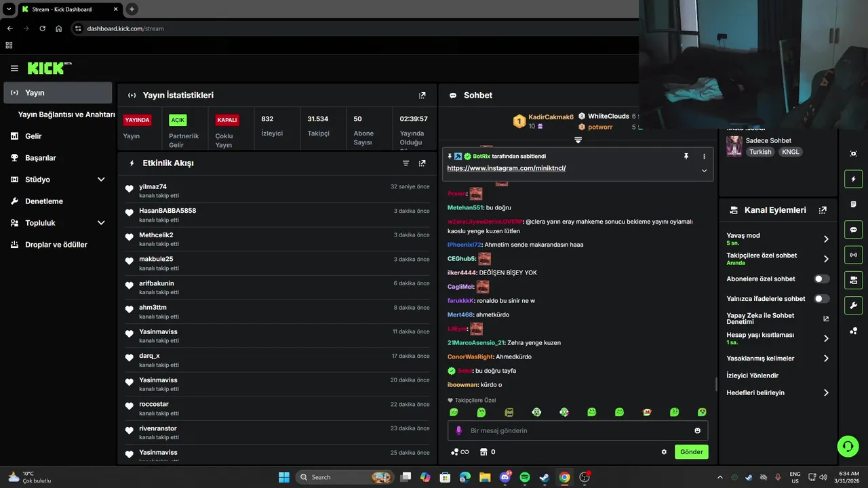Select the notes page icon in right sidebar
Screen dimensions: 868x488
853,204
